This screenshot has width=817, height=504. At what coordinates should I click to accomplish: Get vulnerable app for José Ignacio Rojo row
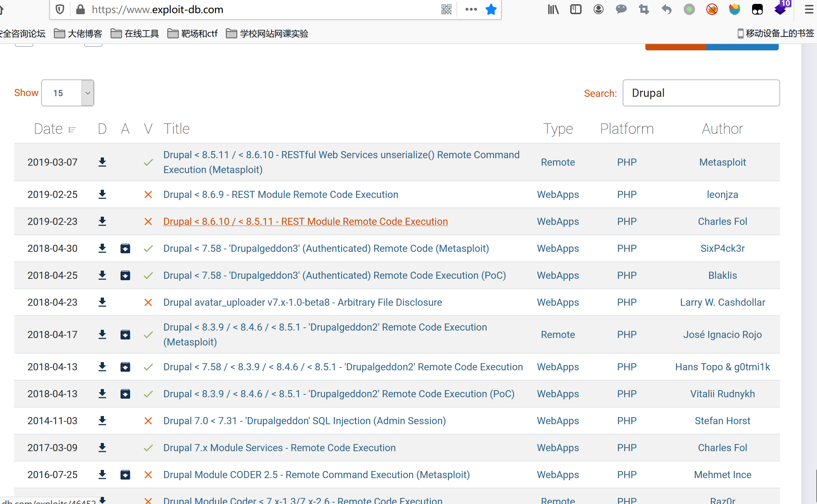click(x=125, y=334)
